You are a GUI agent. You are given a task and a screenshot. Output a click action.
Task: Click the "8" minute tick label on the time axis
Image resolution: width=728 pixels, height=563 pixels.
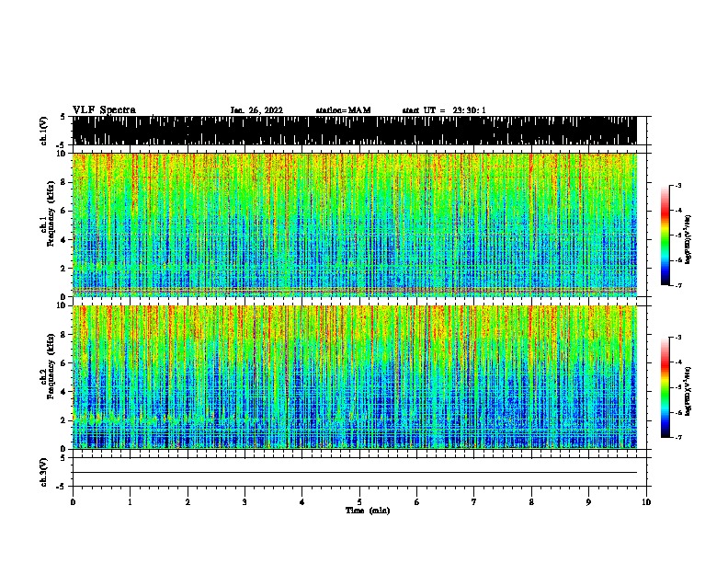tap(531, 502)
